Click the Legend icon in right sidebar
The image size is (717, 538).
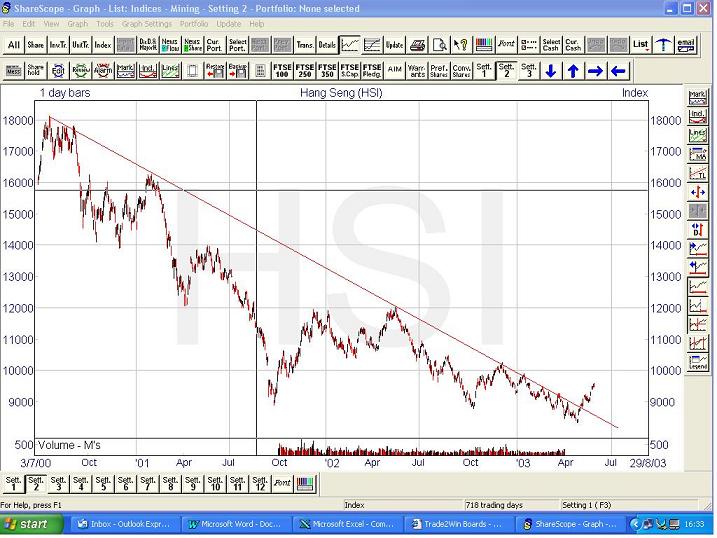(x=698, y=363)
